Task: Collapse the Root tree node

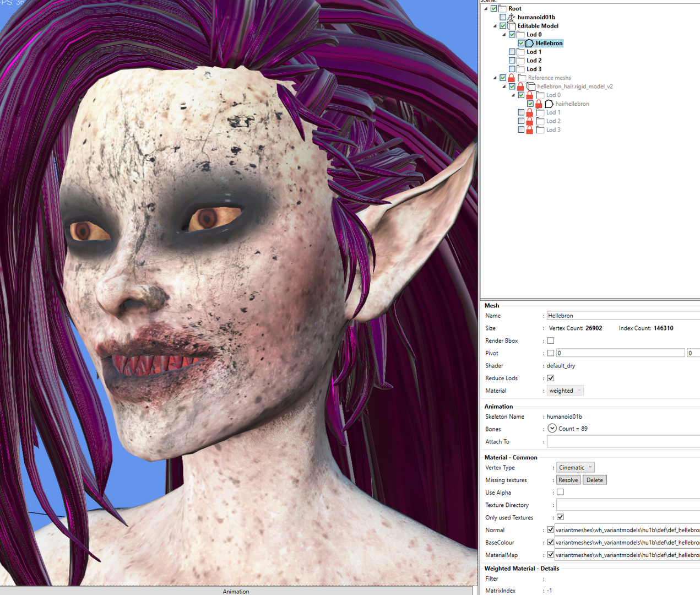Action: 486,9
